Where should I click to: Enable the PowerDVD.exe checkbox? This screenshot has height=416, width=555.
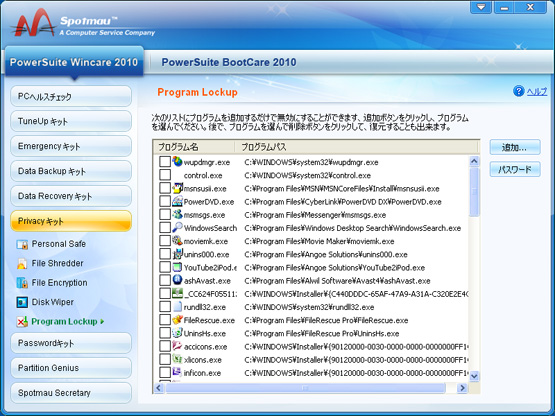[x=165, y=201]
